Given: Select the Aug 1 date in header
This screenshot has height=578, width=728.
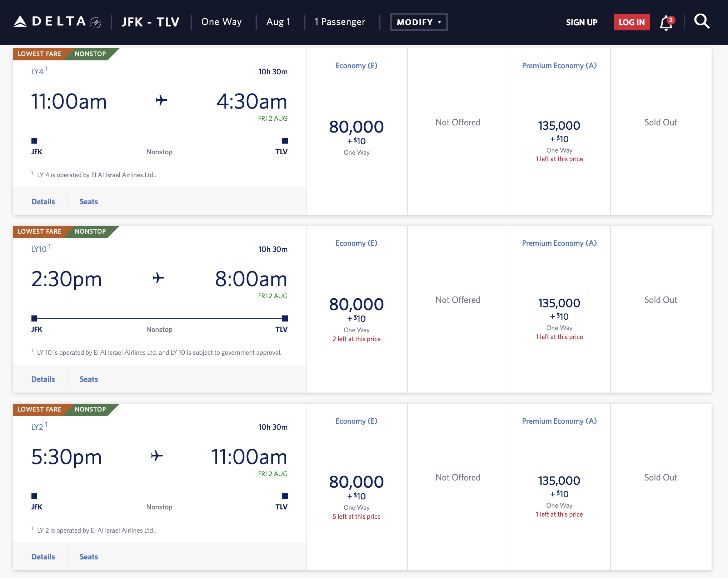Looking at the screenshot, I should 278,22.
